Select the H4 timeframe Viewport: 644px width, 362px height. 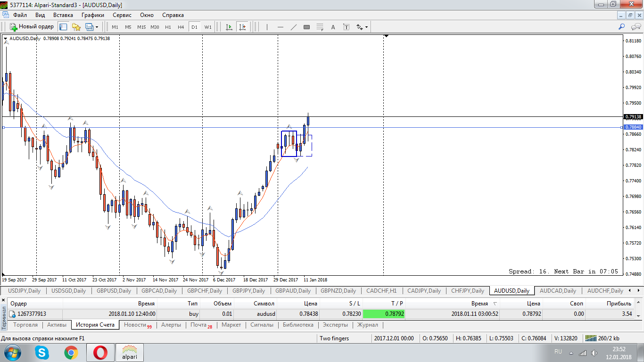(181, 27)
